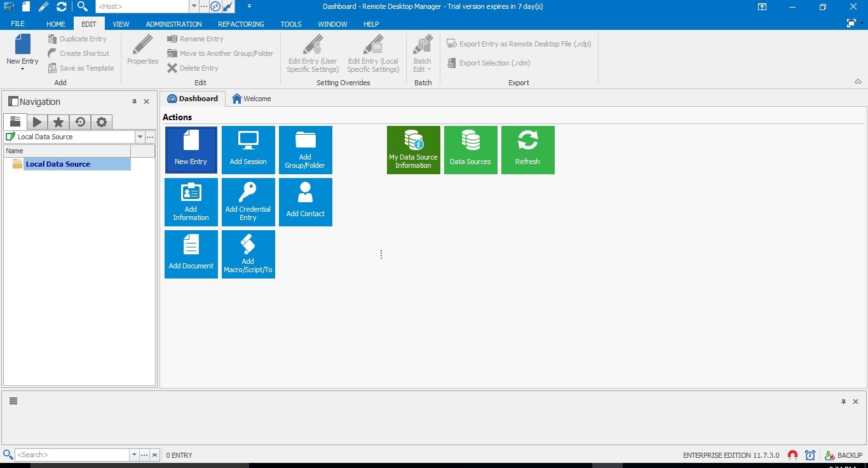Open the FILE menu
Viewport: 868px width, 468px height.
point(18,24)
